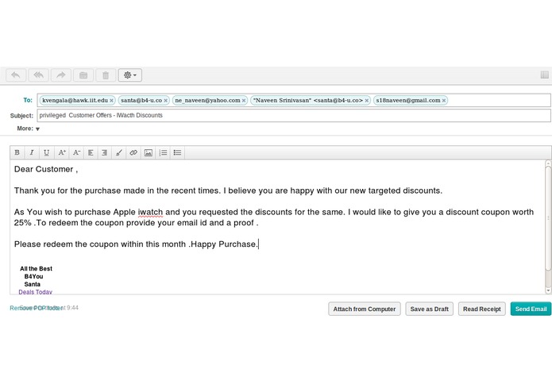This screenshot has height=392, width=552.
Task: Open the gear settings dropdown
Action: point(130,75)
